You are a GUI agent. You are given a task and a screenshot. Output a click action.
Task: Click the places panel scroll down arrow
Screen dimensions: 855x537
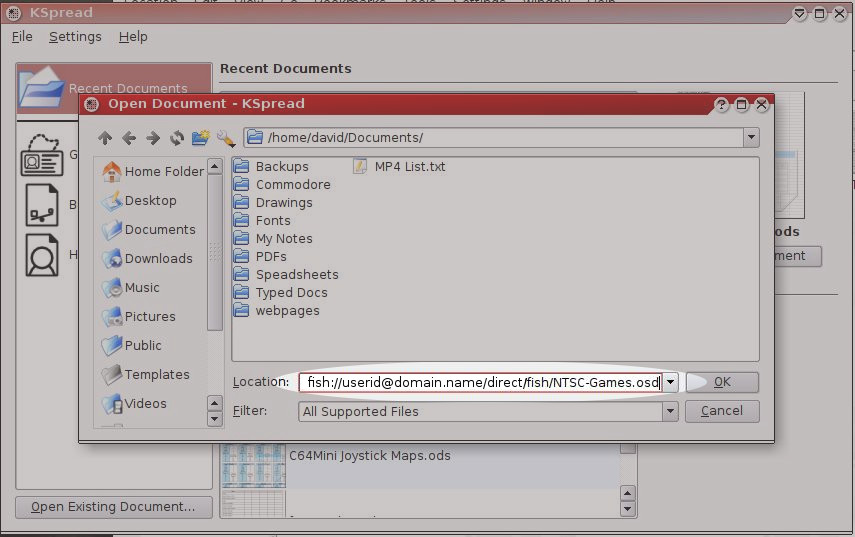[215, 419]
